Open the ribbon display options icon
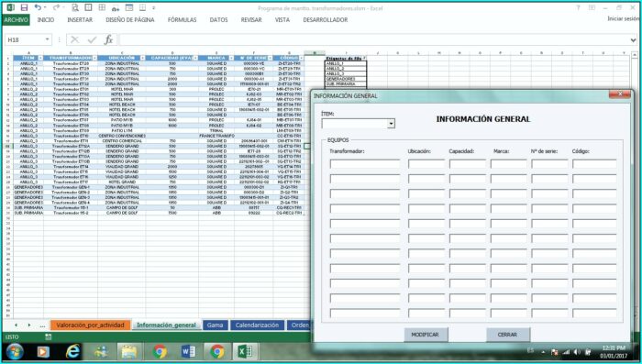642x364 pixels. click(592, 7)
